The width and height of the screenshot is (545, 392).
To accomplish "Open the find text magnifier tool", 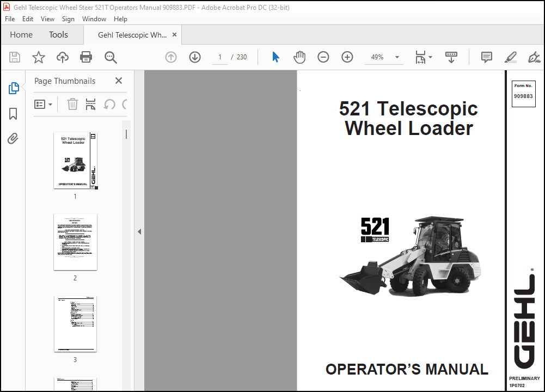I will tap(111, 57).
